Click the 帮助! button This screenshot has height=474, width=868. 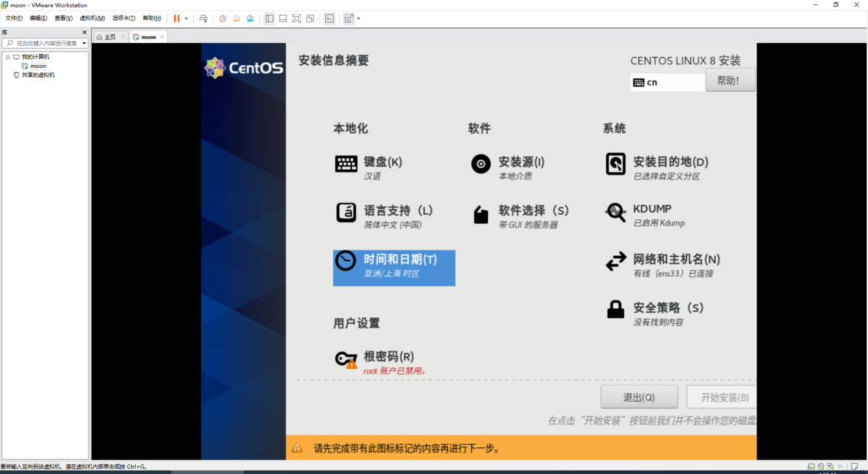pos(730,80)
